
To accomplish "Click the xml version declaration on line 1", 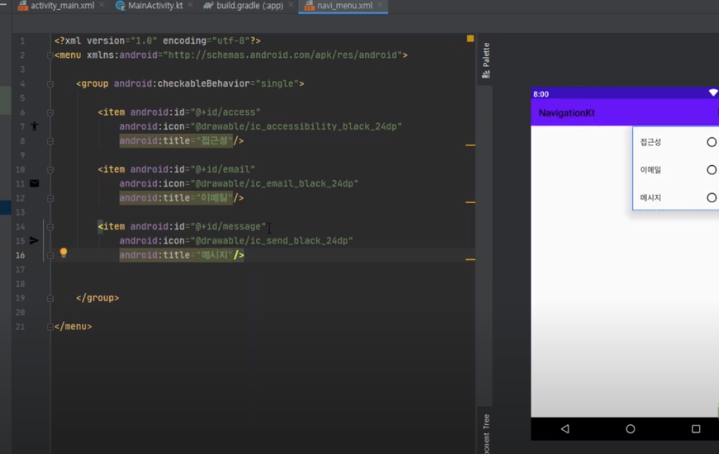I will [x=157, y=40].
